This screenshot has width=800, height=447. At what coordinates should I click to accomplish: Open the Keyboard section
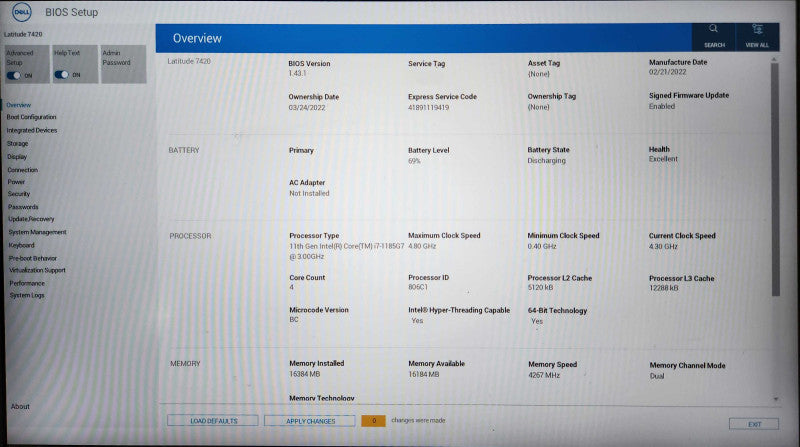pos(22,245)
